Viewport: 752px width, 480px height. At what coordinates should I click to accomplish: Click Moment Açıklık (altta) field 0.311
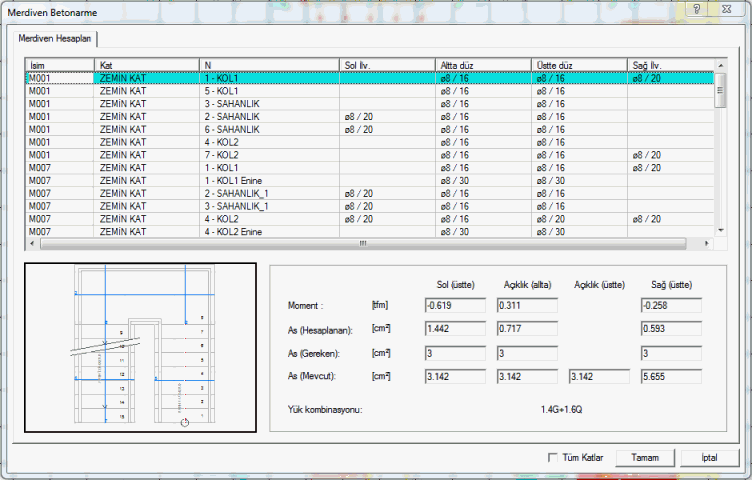click(x=527, y=305)
